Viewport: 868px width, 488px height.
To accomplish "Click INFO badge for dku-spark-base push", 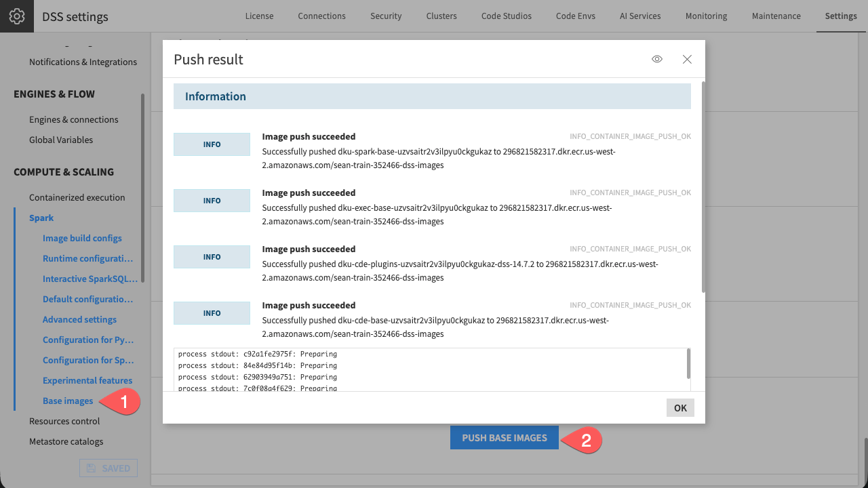I will tap(212, 144).
